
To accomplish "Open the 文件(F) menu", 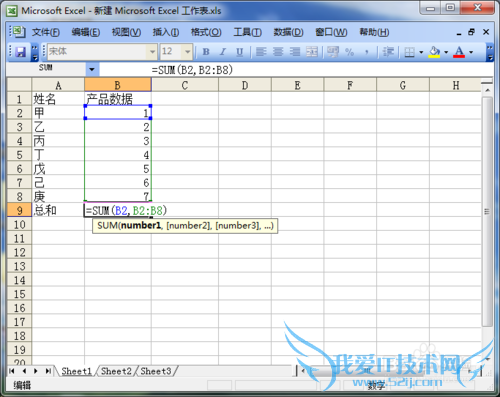I will click(x=46, y=32).
